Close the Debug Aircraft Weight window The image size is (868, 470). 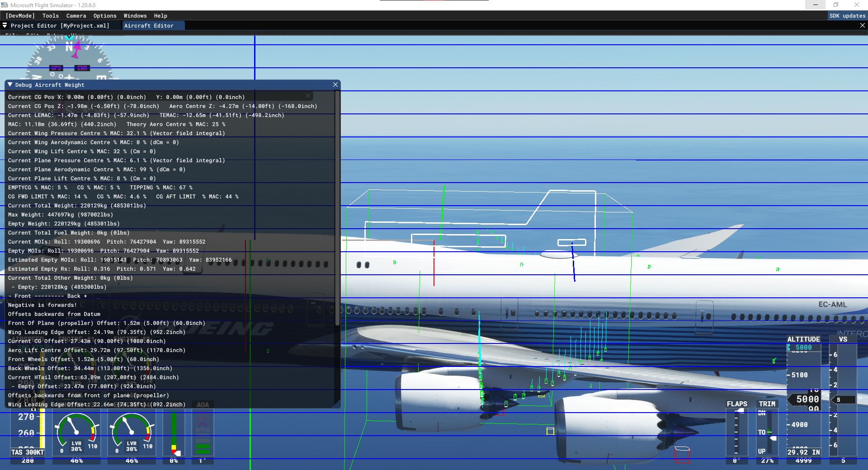click(x=335, y=85)
